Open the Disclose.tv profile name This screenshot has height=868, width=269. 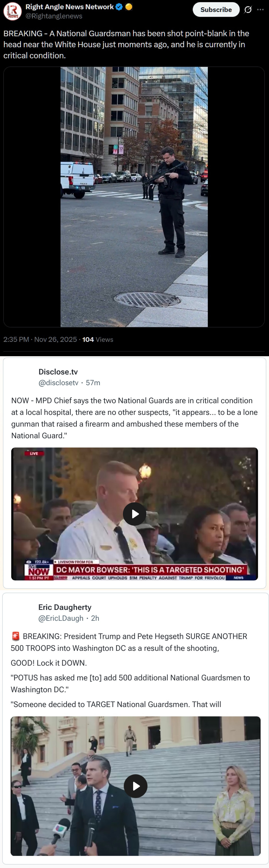point(58,372)
